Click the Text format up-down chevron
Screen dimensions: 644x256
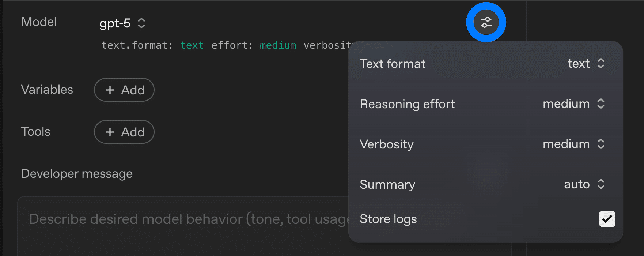pos(601,64)
